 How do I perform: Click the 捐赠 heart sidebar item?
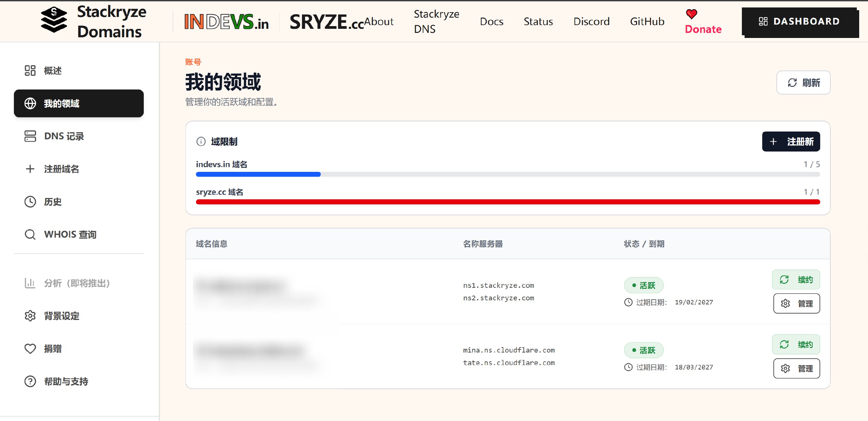53,348
